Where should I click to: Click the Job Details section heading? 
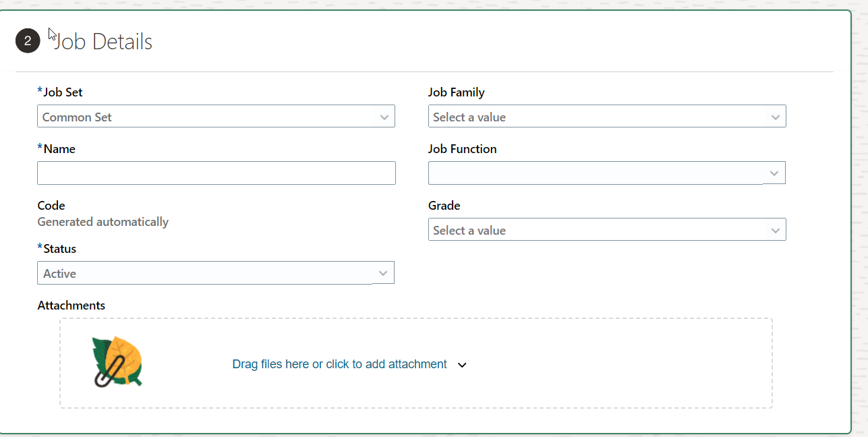pos(103,42)
